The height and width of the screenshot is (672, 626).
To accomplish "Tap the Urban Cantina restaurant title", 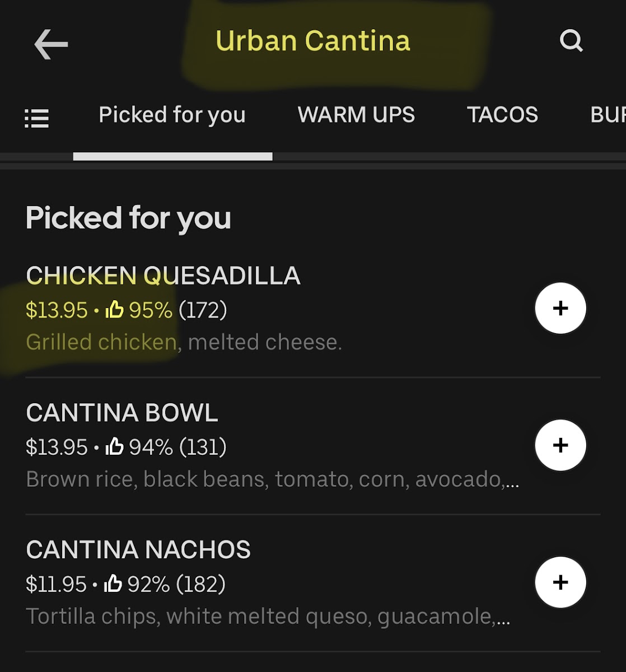I will (313, 41).
